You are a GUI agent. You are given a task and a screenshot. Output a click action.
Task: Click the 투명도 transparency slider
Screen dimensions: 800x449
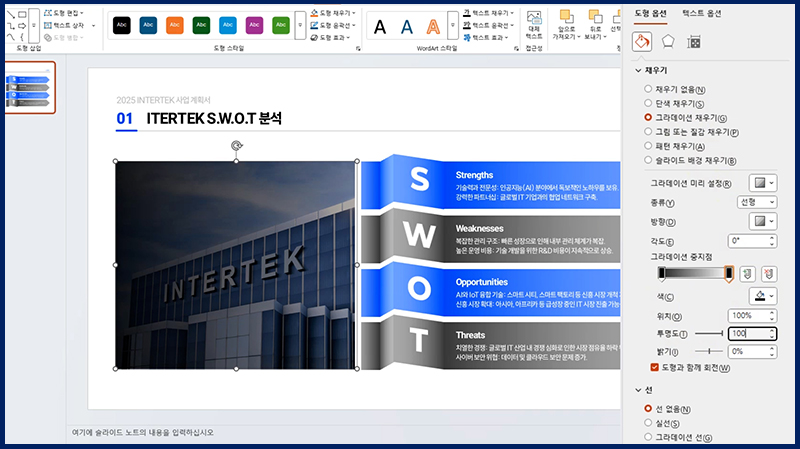(x=709, y=334)
